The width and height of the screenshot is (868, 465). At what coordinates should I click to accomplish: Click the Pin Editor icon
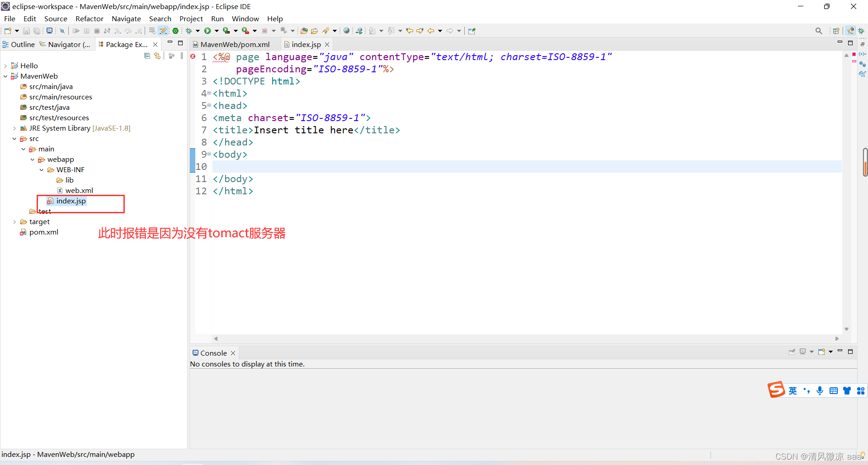[472, 31]
